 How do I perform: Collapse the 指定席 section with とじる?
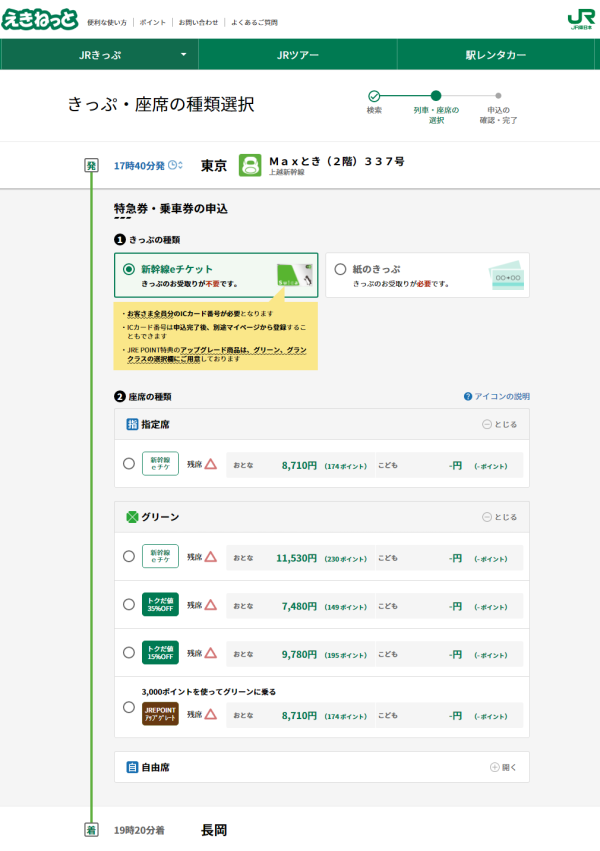pos(500,424)
